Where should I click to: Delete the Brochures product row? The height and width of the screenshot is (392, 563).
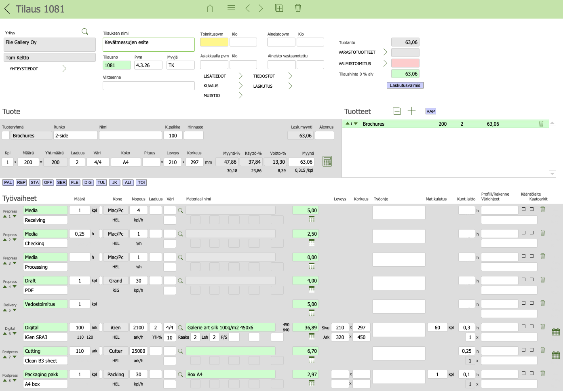pyautogui.click(x=541, y=124)
